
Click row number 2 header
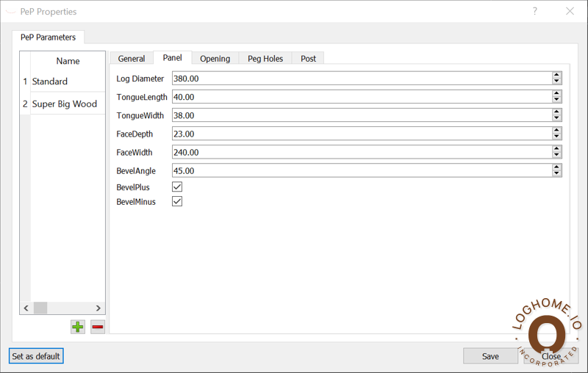click(x=25, y=104)
